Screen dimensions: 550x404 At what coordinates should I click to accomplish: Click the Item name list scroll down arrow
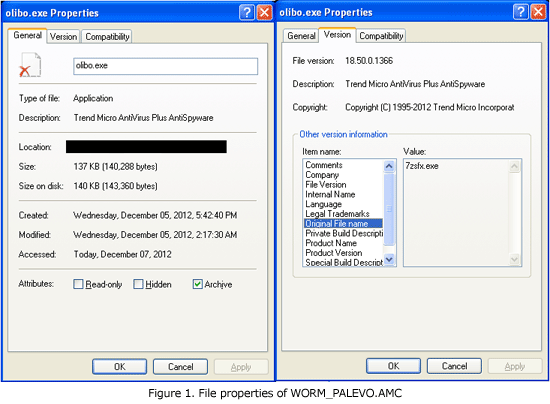point(389,260)
